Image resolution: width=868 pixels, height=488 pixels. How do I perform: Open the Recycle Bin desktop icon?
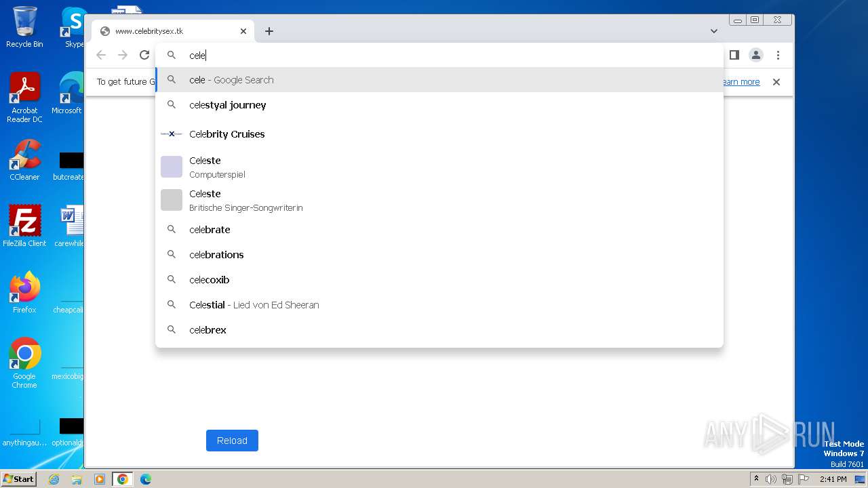pyautogui.click(x=24, y=27)
